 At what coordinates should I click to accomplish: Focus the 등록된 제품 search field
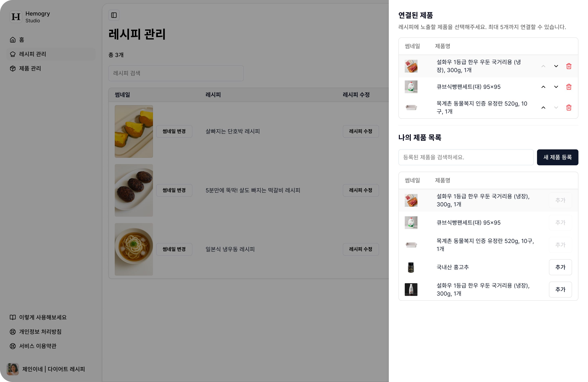466,157
